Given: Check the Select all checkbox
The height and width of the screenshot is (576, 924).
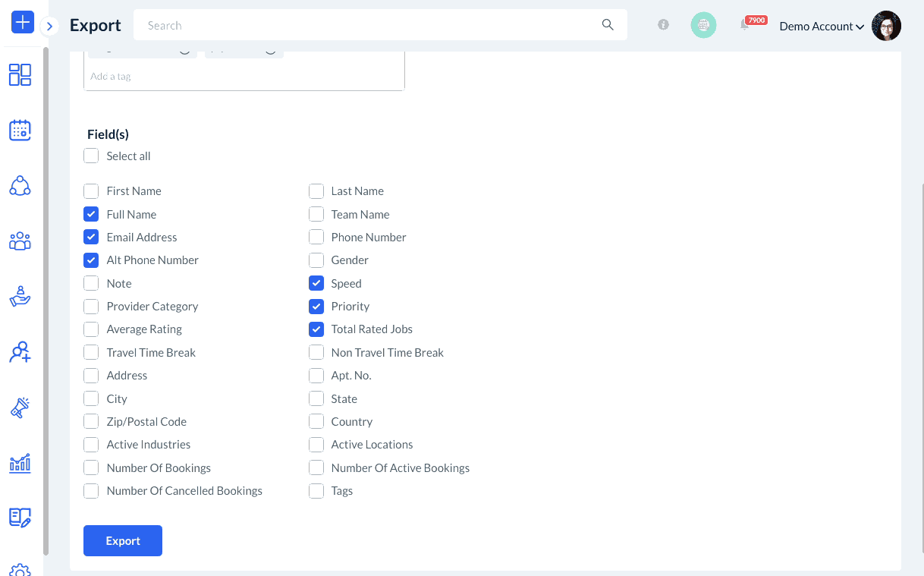Looking at the screenshot, I should pyautogui.click(x=91, y=156).
